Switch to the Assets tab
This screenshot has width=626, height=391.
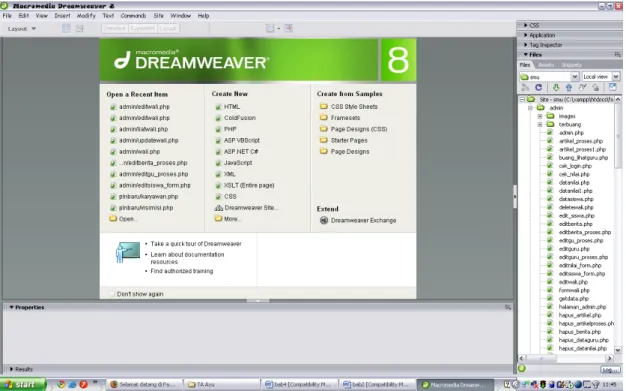tap(546, 65)
